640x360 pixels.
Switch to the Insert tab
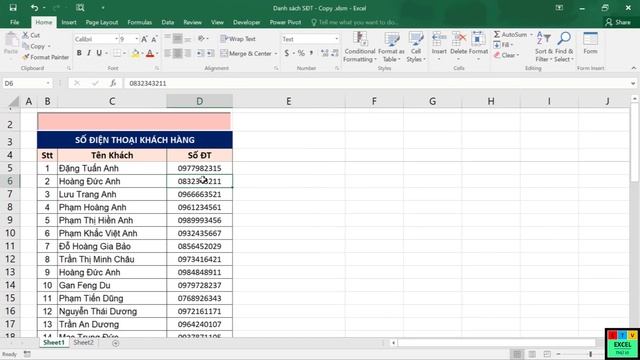(x=69, y=22)
